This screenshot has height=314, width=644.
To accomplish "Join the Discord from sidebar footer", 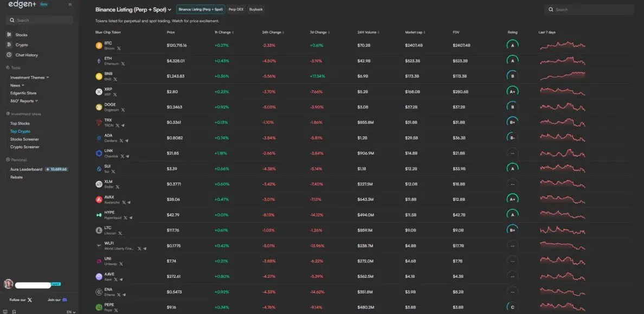I will [x=57, y=300].
